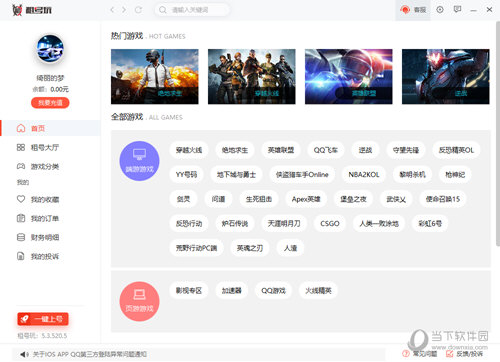Select the QQ飞车 game tag
Screen dimensions: 500x362
click(326, 150)
